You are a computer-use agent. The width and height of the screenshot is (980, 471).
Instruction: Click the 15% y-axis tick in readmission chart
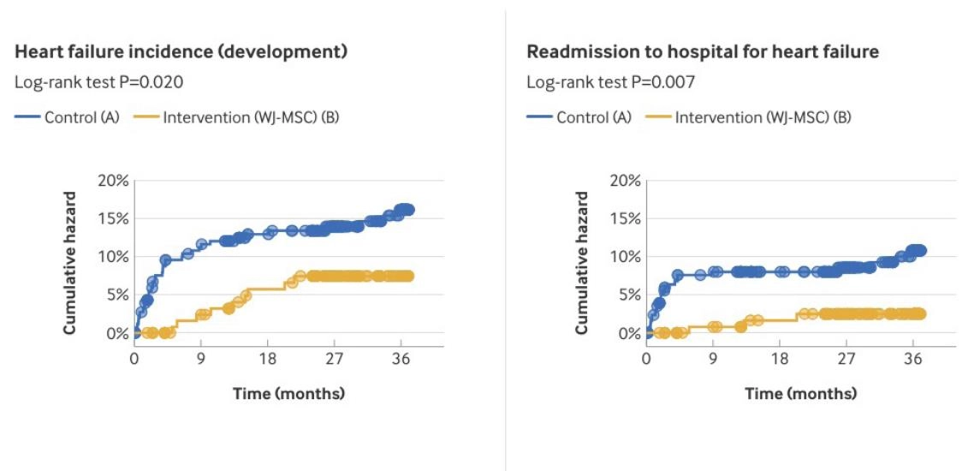tap(624, 218)
